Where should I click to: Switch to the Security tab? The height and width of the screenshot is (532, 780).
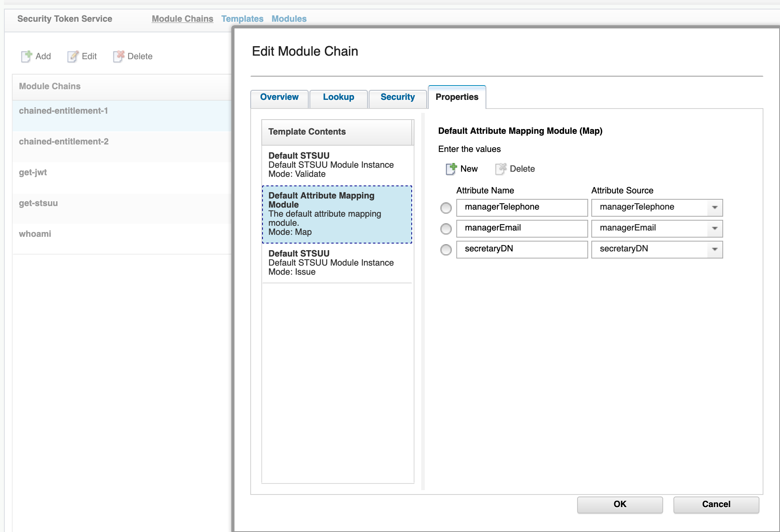397,97
